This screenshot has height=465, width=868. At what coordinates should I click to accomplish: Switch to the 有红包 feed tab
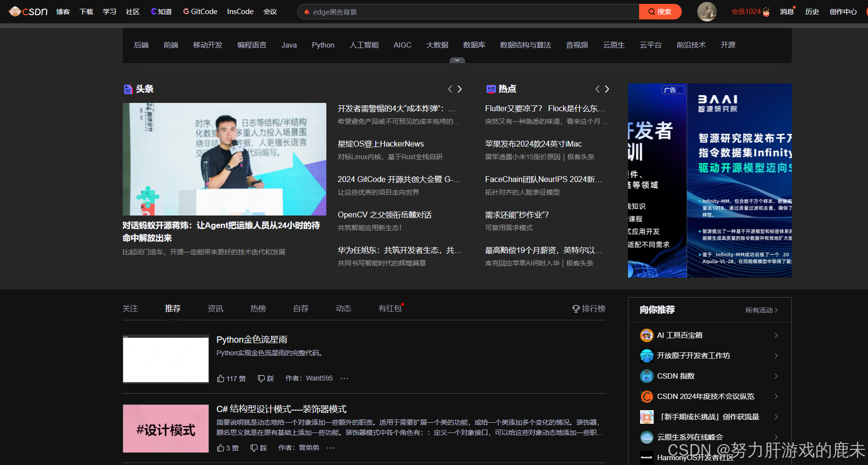[390, 308]
